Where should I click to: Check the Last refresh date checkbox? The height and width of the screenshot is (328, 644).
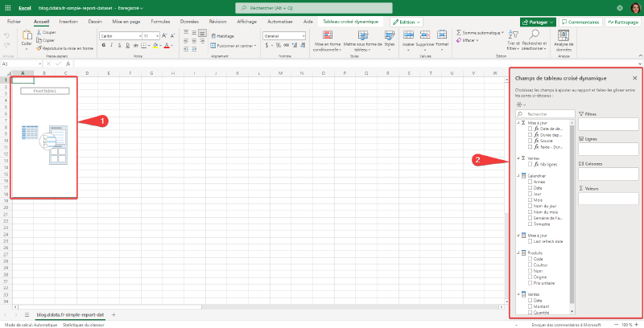pos(530,241)
